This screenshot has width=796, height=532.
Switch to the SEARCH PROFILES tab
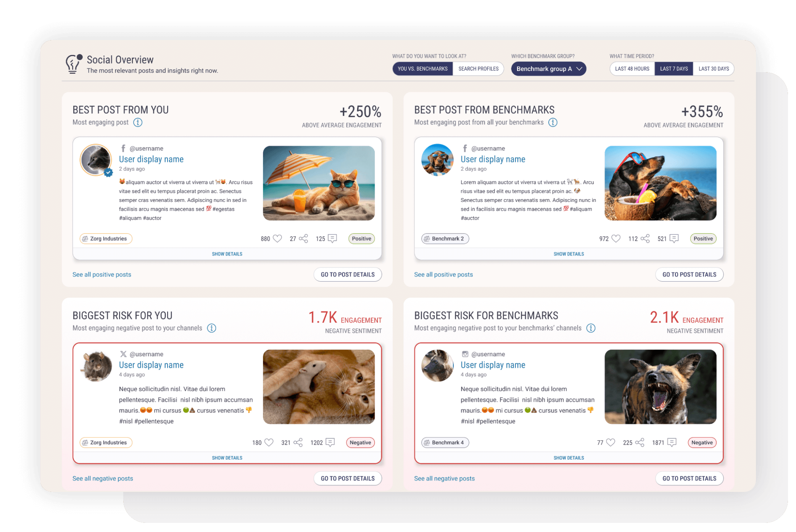[479, 69]
